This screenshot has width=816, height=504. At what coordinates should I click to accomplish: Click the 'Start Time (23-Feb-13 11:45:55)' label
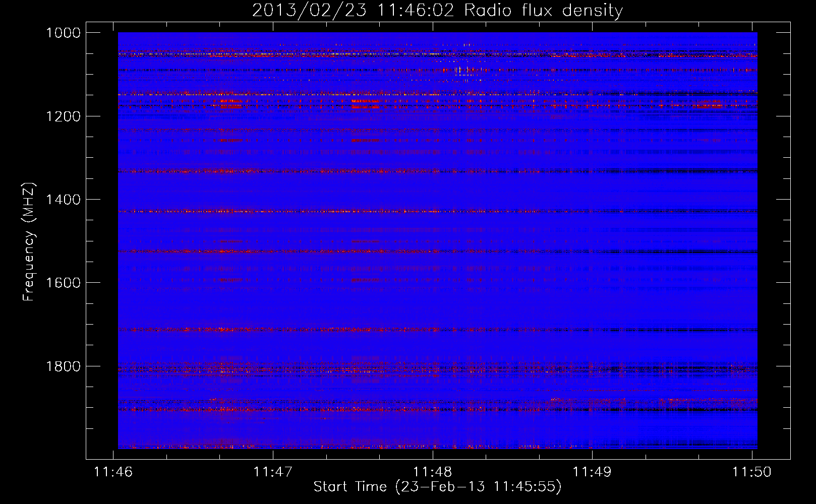[437, 487]
